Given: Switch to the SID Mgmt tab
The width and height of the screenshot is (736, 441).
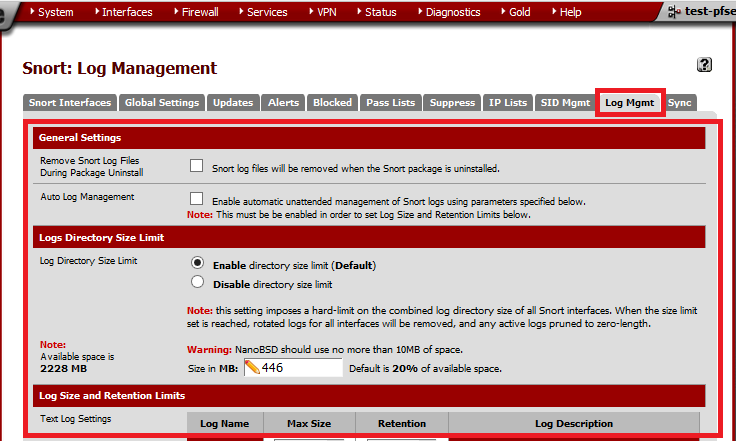Looking at the screenshot, I should pyautogui.click(x=565, y=103).
